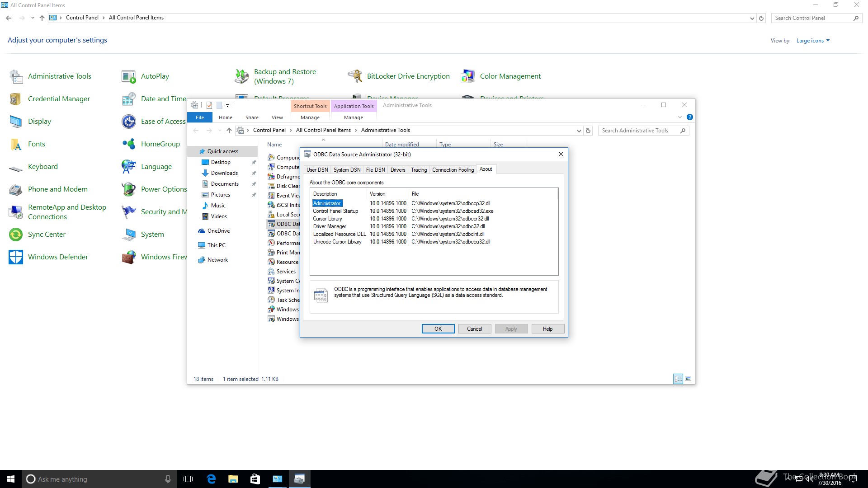Screen dimensions: 868x488
Task: Switch to the details view in the Explorer status bar
Action: click(678, 379)
